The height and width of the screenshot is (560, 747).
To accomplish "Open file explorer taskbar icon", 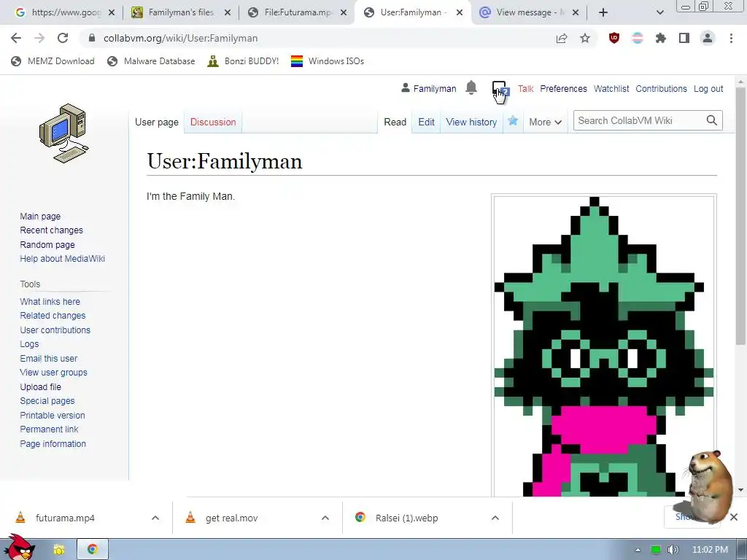I will (x=58, y=550).
